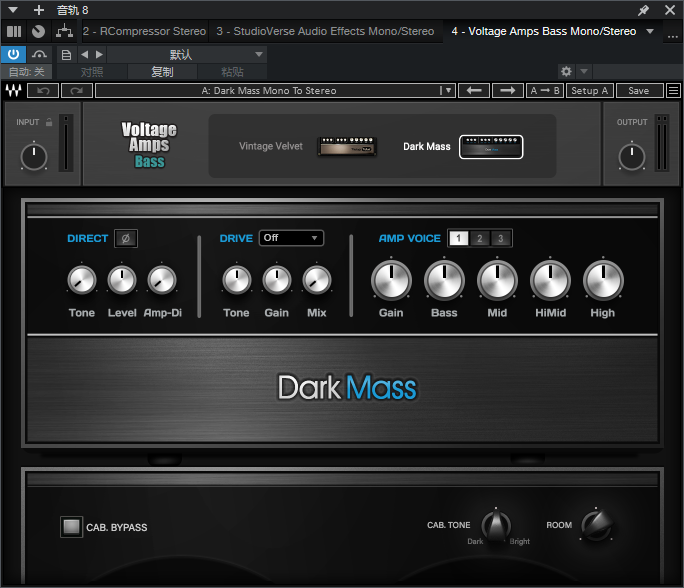The height and width of the screenshot is (588, 684).
Task: Click the DIRECT Level knob
Action: tap(122, 280)
